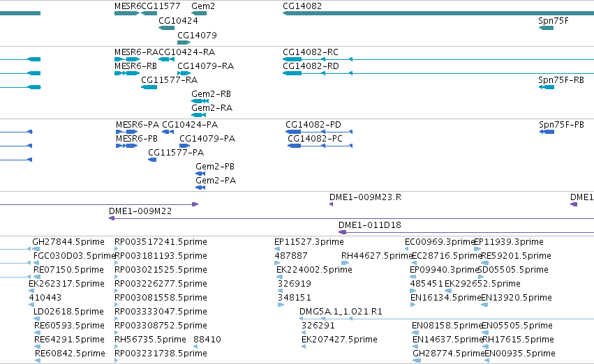594x364 pixels.
Task: Choose EST SD05505.5prime
Action: (x=513, y=270)
